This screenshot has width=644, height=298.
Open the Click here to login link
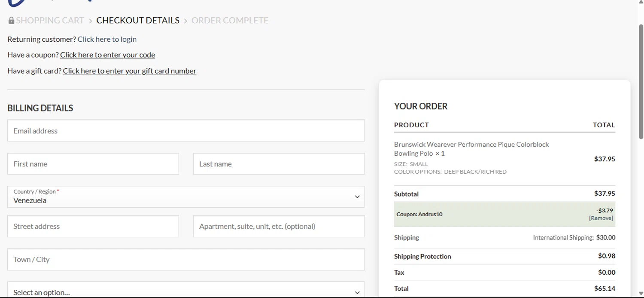click(107, 39)
